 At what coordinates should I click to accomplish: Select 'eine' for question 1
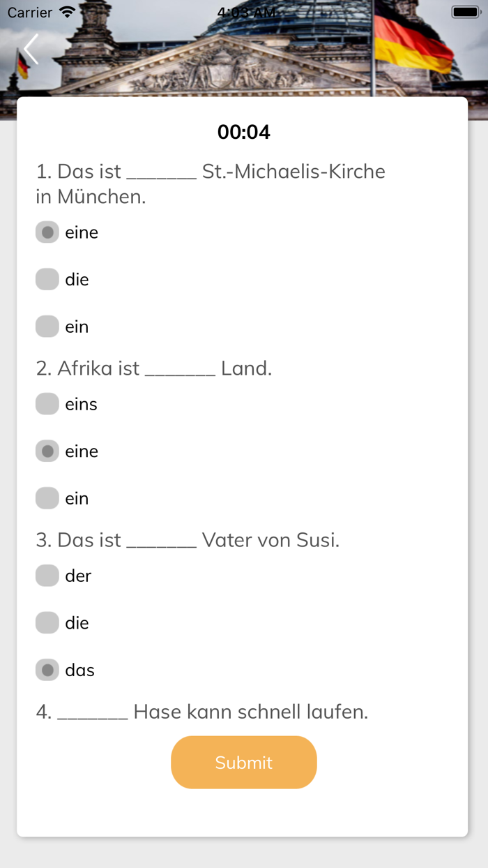[x=47, y=232]
